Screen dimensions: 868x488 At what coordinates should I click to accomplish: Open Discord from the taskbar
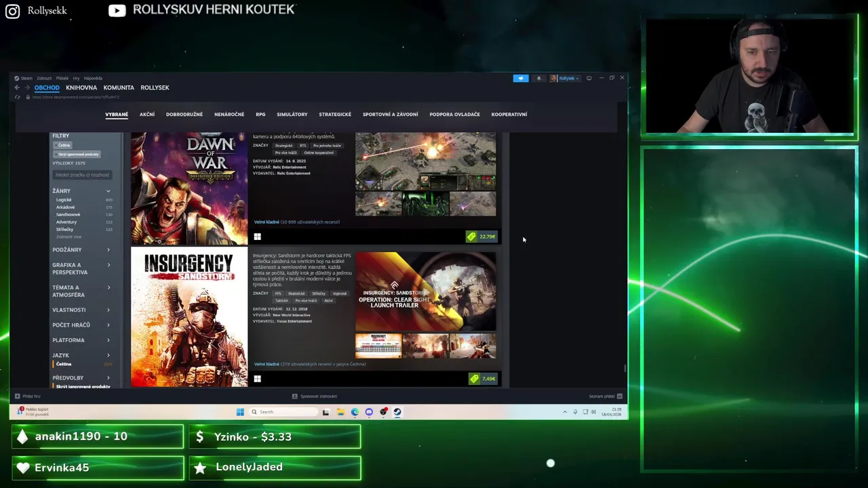click(x=369, y=411)
